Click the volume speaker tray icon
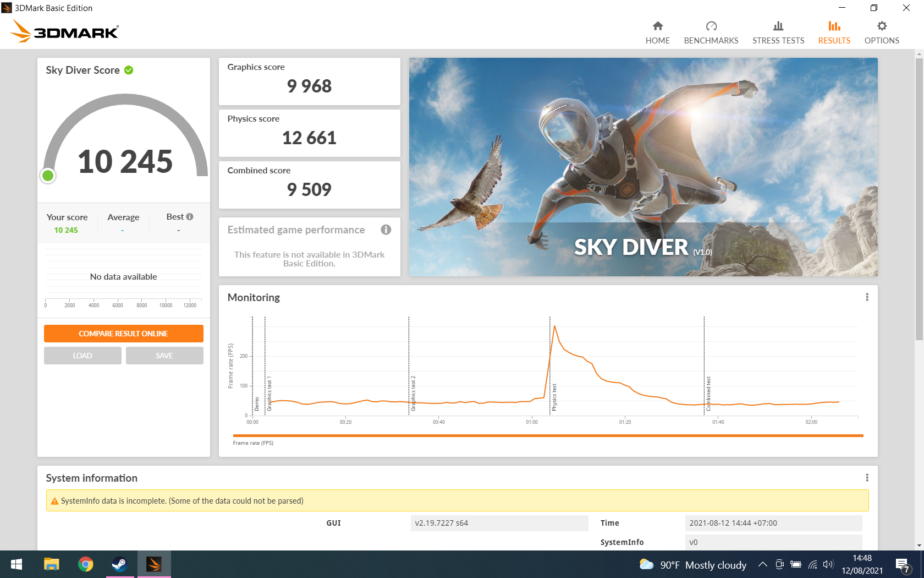Viewport: 924px width, 578px height. [828, 564]
